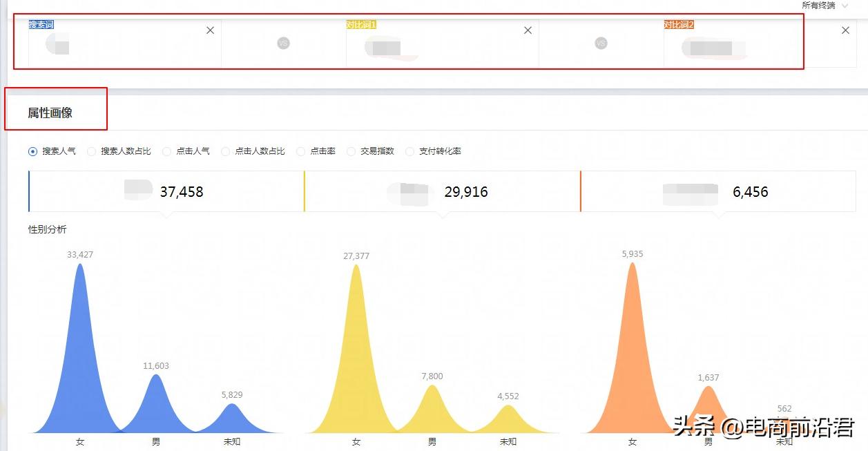Remove the 对比词2 comparison term

845,30
